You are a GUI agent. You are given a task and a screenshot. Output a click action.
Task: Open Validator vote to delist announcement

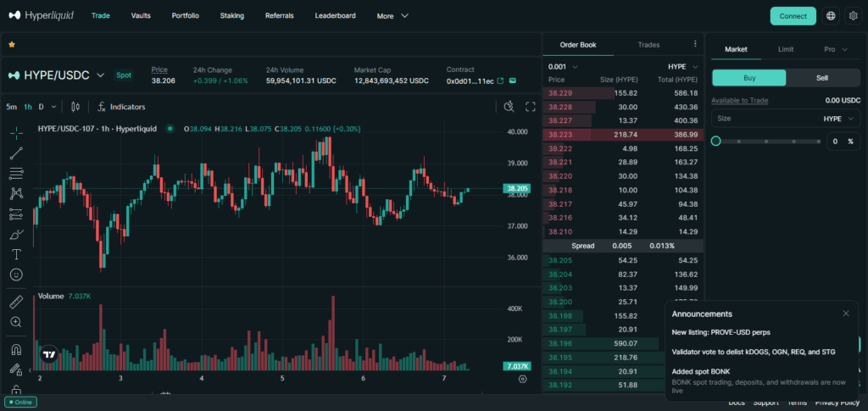[754, 352]
